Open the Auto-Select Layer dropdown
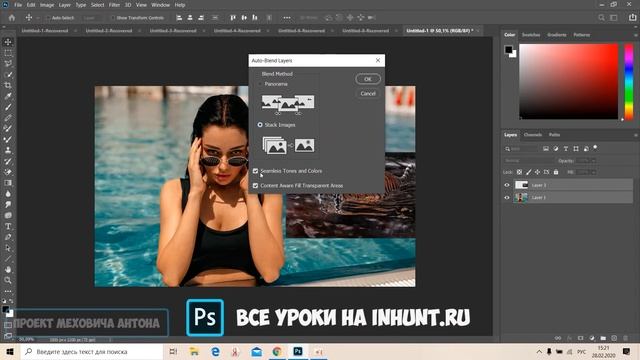This screenshot has width=640, height=360. pos(92,18)
